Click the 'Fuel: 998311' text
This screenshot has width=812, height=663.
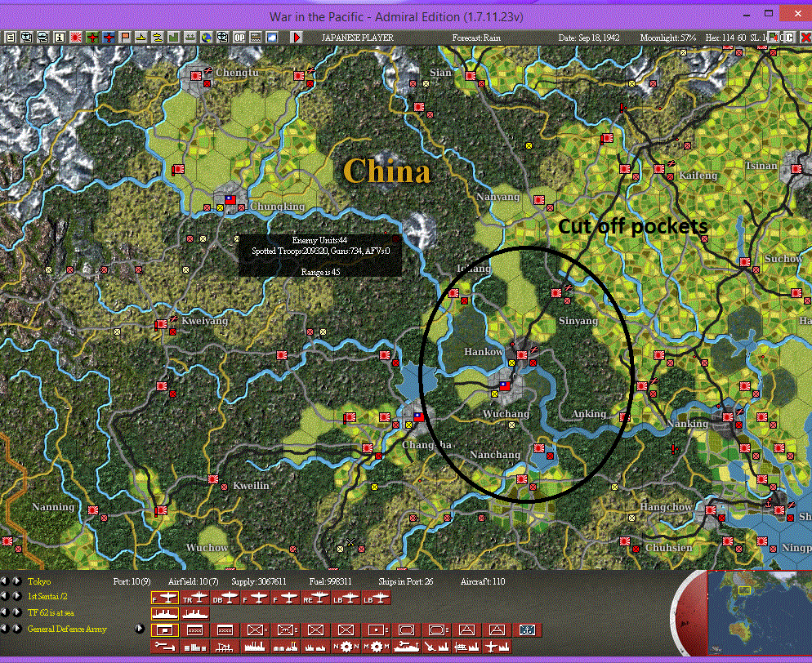[x=330, y=581]
